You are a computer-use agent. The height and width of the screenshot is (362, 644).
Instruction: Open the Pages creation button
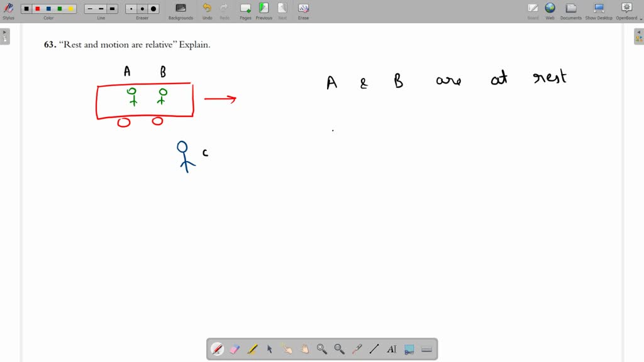pos(245,9)
